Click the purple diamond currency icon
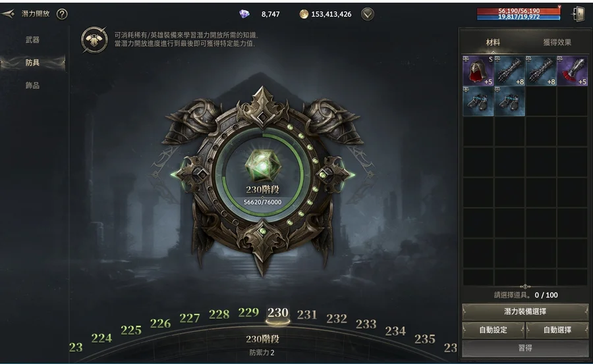Viewport: 593px width, 364px height. tap(244, 14)
